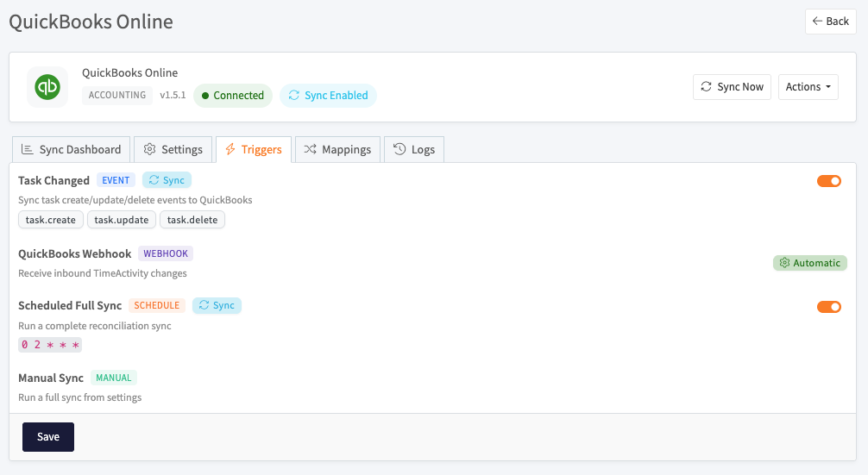Viewport: 868px width, 475px height.
Task: Click the Sync Dashboard chart icon
Action: tap(27, 149)
